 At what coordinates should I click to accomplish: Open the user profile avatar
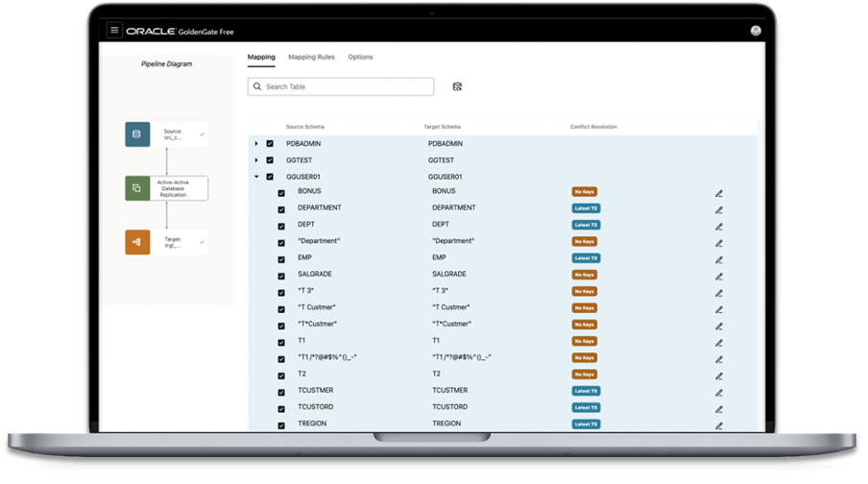pyautogui.click(x=755, y=31)
